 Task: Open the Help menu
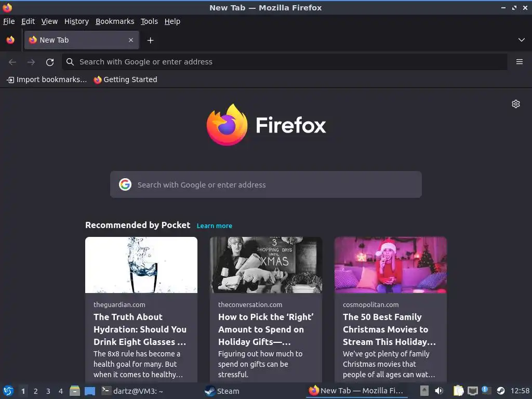click(x=172, y=21)
